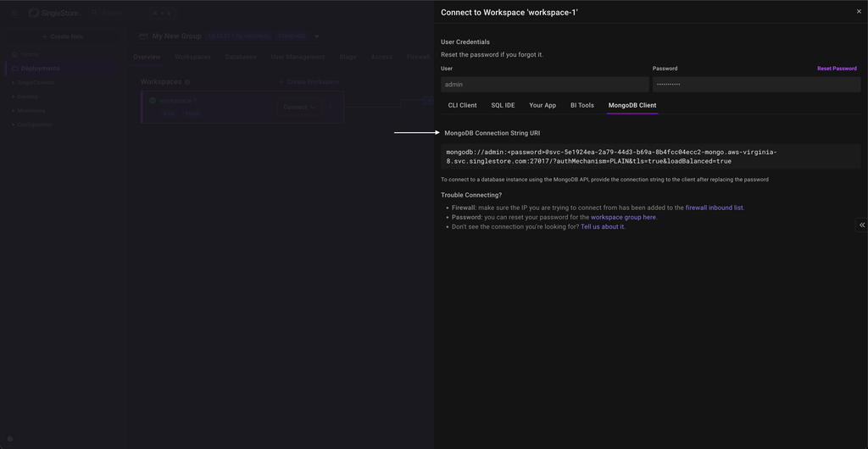Click the Tell us about it link
This screenshot has height=449, width=868.
[x=603, y=227]
